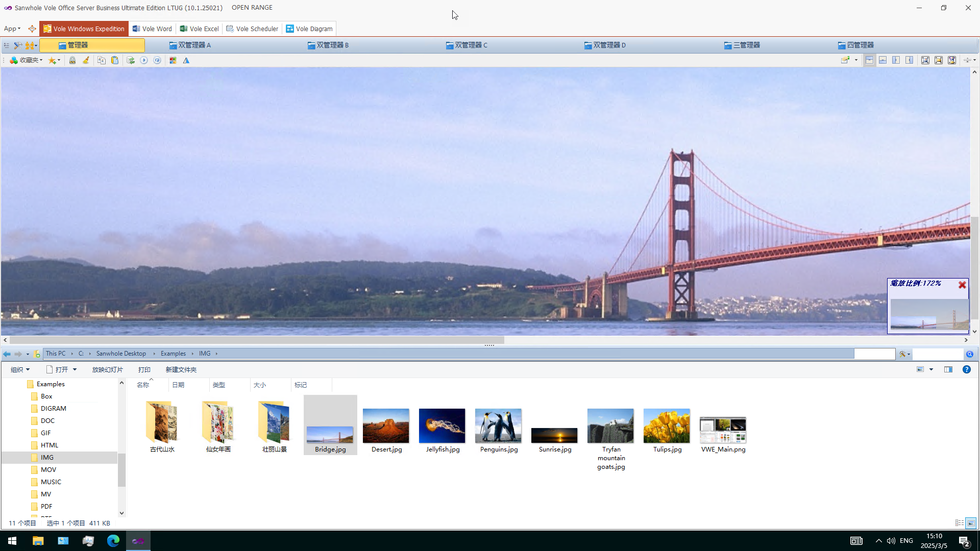Close the zoom ratio 172% preview box
This screenshot has width=980, height=551.
point(962,285)
